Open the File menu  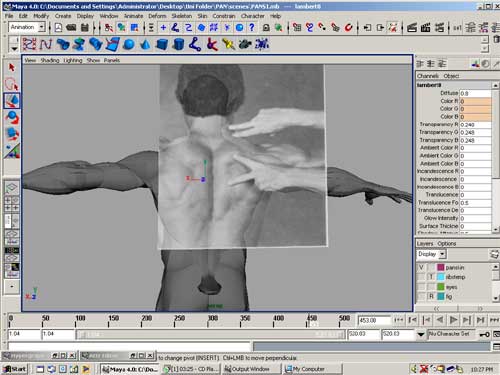9,16
